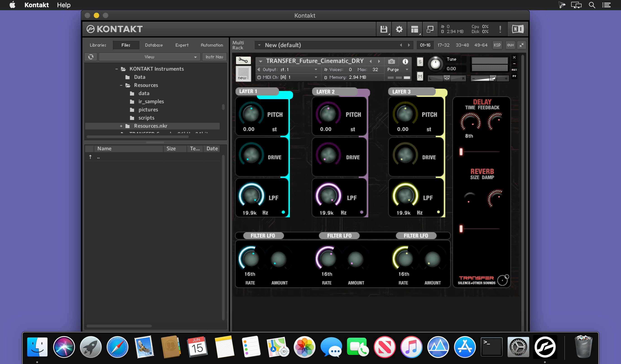621x364 pixels.
Task: Switch to the Automation tab
Action: 212,45
